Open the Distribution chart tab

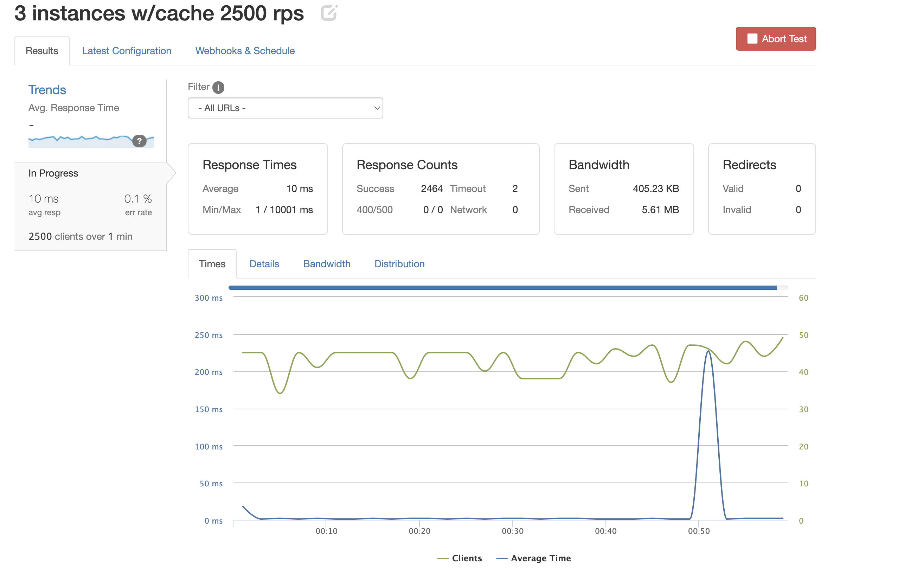(x=399, y=264)
